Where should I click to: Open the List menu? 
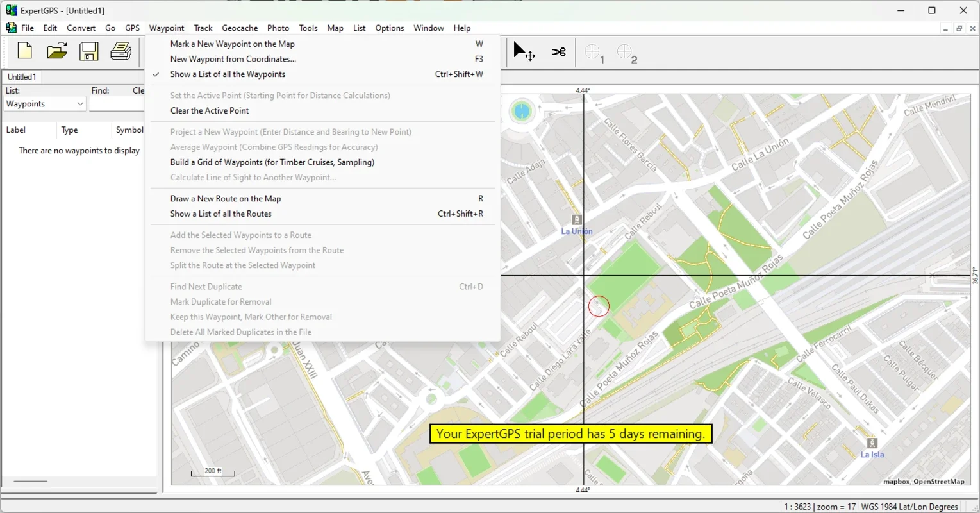point(360,28)
